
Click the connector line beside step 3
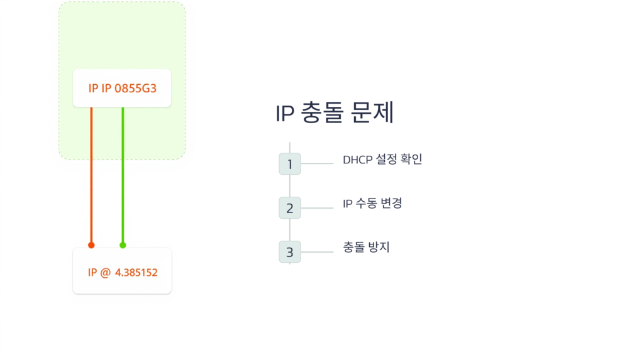tap(317, 252)
